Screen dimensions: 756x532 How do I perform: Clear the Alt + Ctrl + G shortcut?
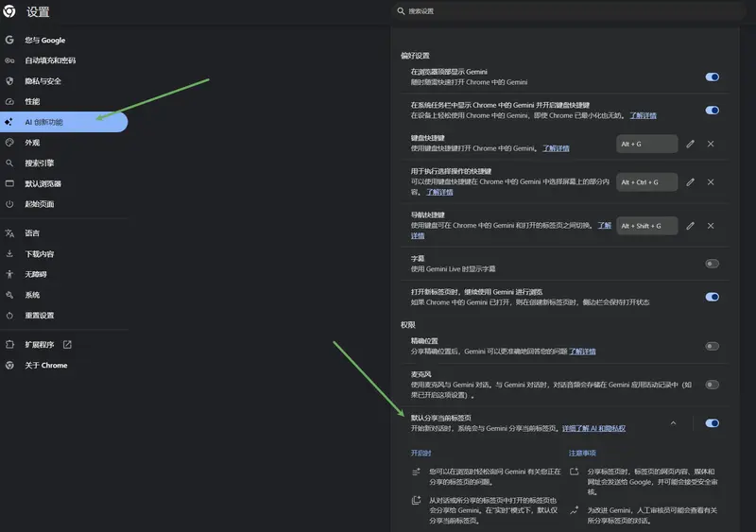pos(711,182)
